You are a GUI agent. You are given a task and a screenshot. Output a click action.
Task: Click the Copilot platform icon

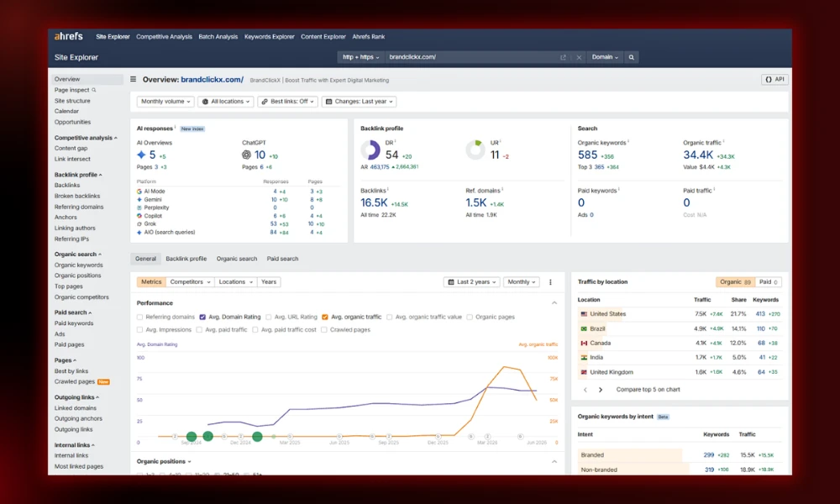pos(139,216)
